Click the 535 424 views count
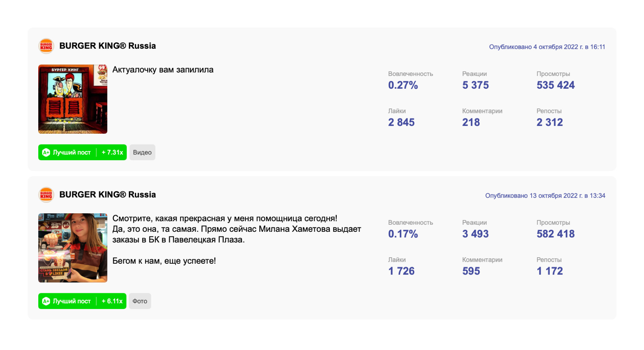This screenshot has height=350, width=644. (x=555, y=85)
